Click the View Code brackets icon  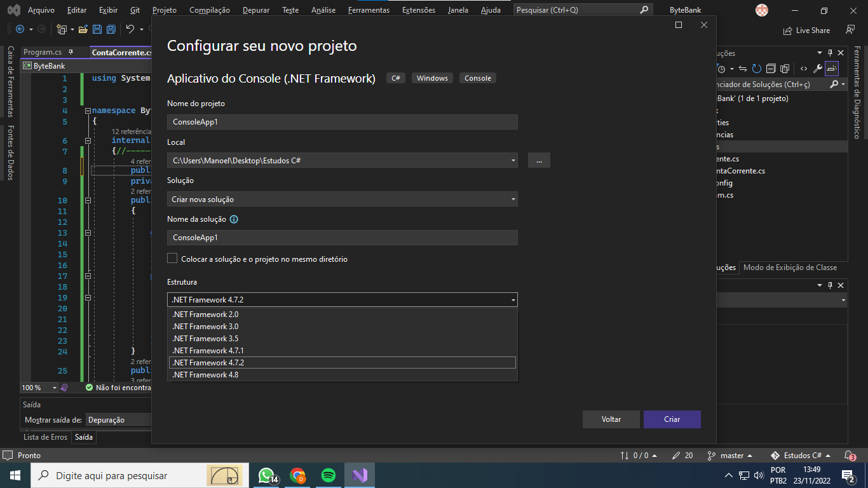coord(804,68)
